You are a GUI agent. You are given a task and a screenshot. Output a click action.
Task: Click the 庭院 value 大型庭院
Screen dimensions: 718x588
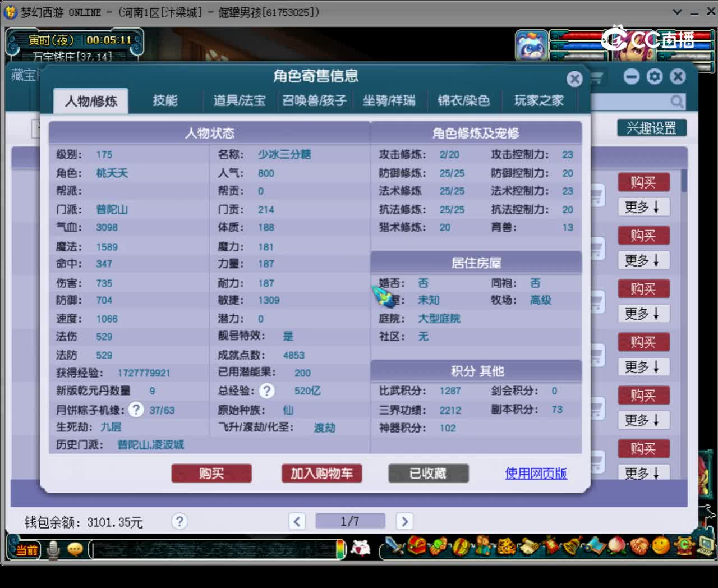click(439, 319)
